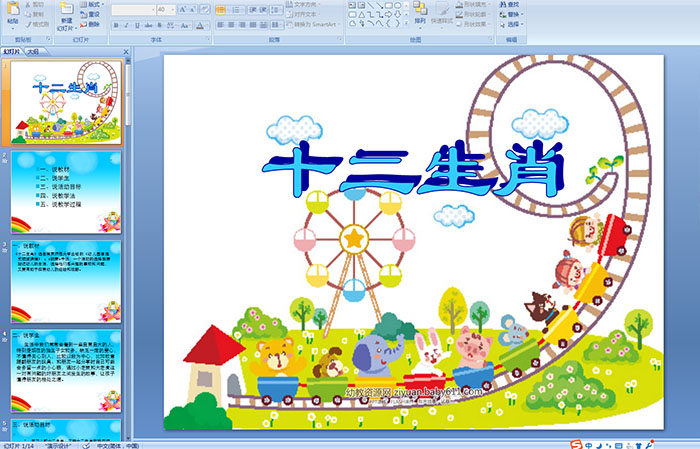The image size is (700, 449).
Task: Open the Text Direction (文字方向) dropdown
Action: tap(304, 4)
